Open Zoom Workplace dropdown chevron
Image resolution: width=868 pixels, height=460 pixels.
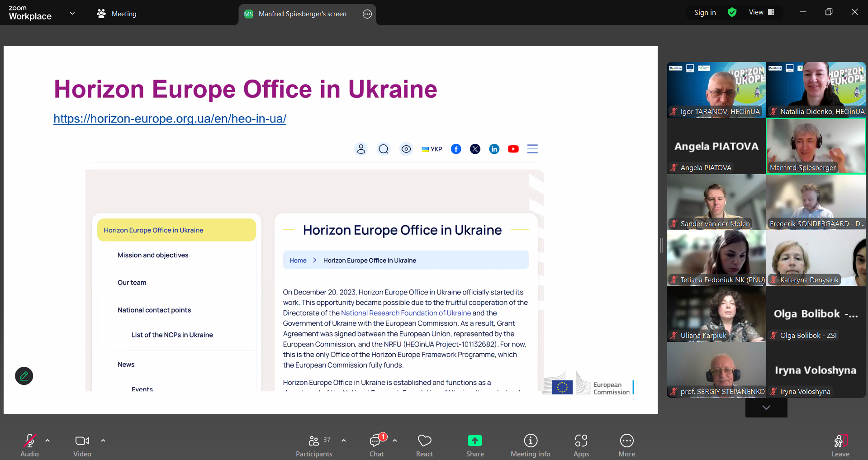click(72, 13)
